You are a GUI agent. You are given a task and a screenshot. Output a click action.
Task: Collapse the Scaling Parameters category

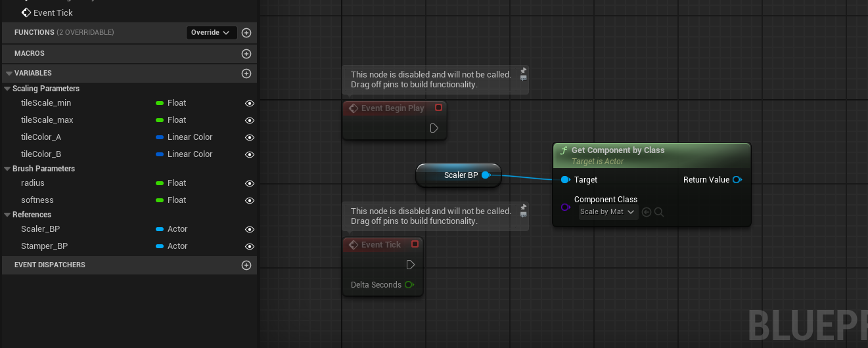(7, 89)
